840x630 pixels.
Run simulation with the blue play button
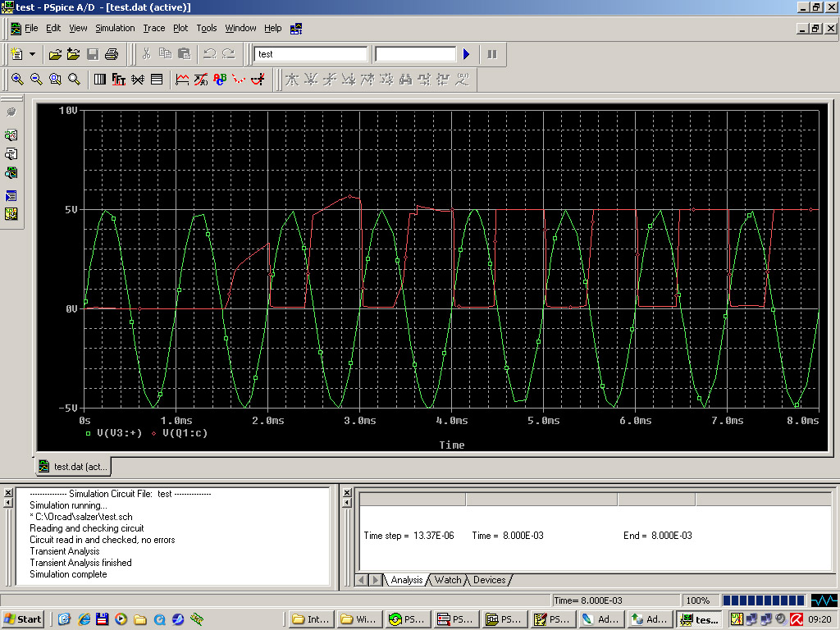coord(466,54)
